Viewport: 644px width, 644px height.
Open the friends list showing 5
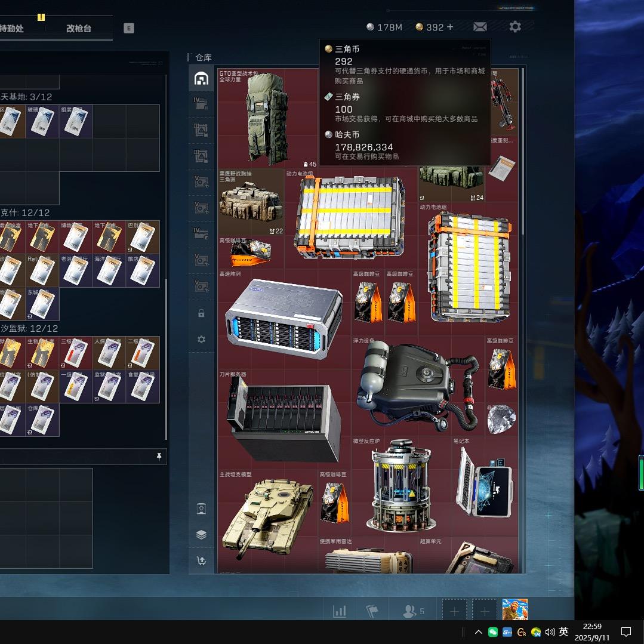tap(414, 611)
